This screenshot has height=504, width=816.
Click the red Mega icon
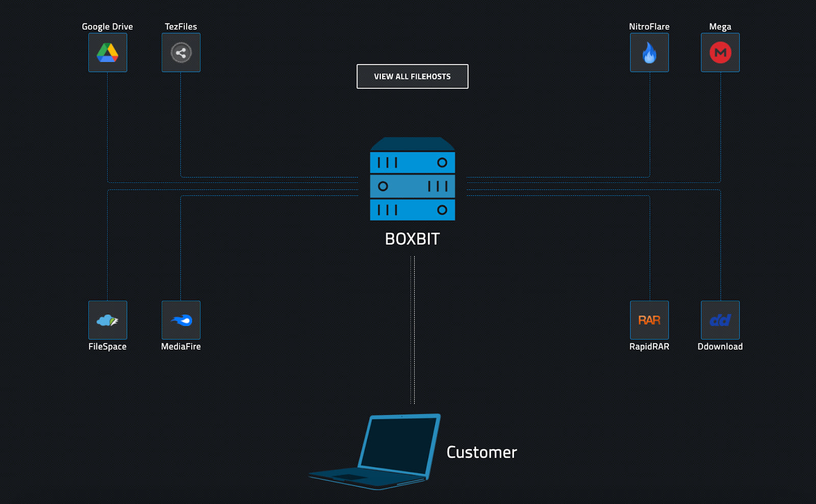click(x=720, y=52)
